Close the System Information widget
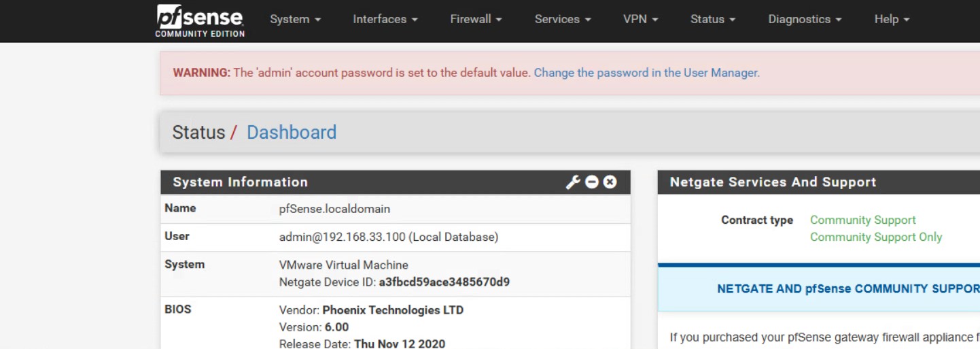Image resolution: width=980 pixels, height=349 pixels. coord(610,182)
